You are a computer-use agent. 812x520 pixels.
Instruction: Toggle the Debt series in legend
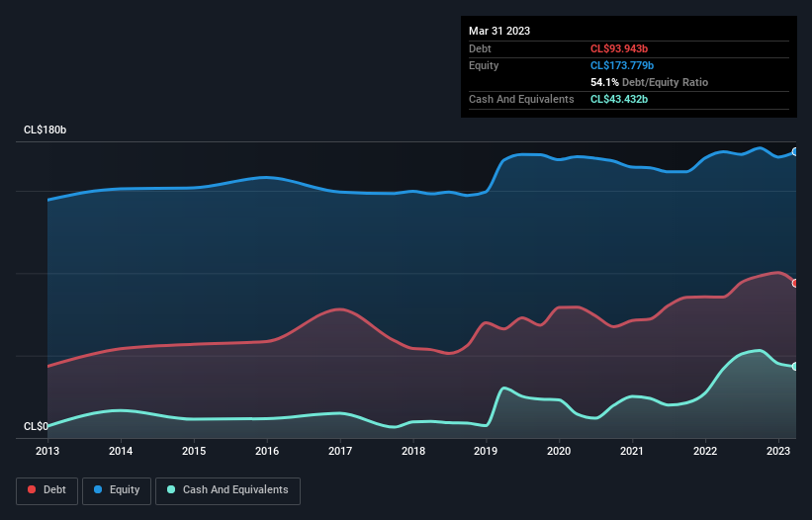47,490
